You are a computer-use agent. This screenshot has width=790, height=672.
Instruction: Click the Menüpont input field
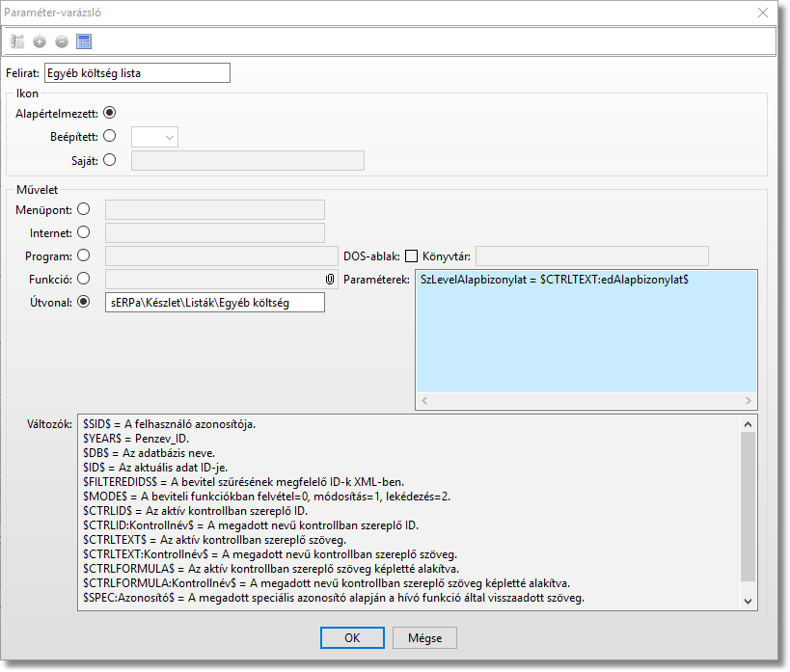215,209
